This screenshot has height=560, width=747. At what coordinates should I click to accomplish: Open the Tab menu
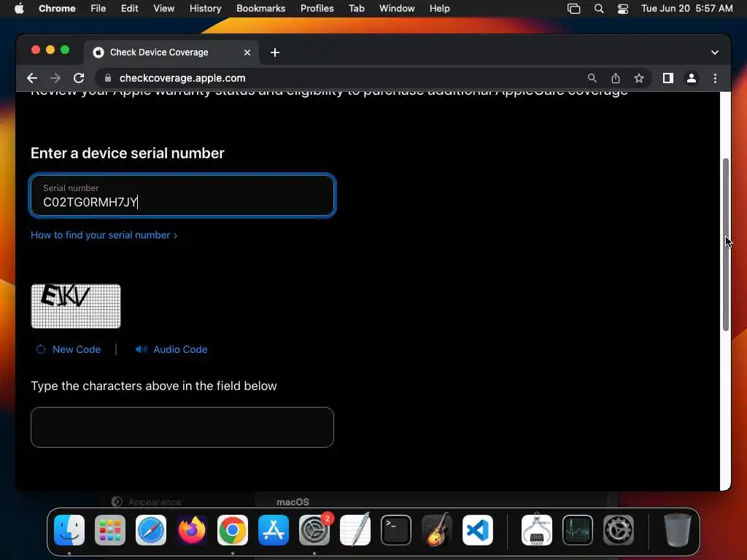(x=356, y=9)
